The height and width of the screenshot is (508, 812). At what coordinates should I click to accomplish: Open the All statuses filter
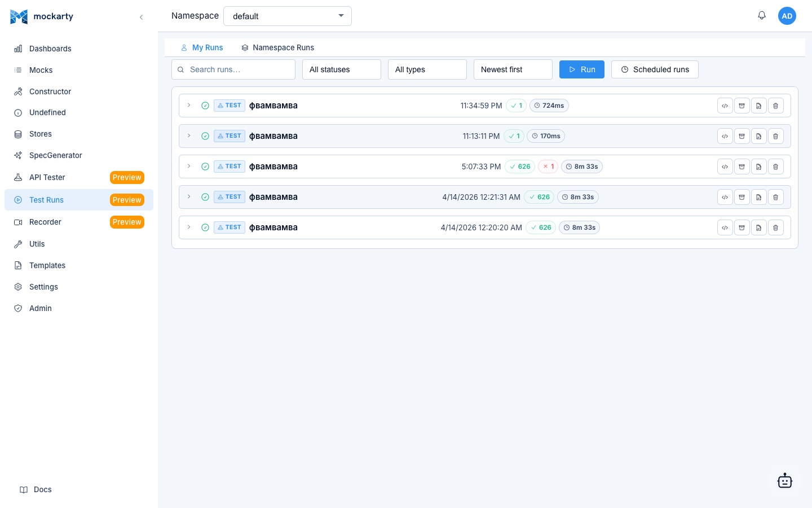click(x=342, y=69)
